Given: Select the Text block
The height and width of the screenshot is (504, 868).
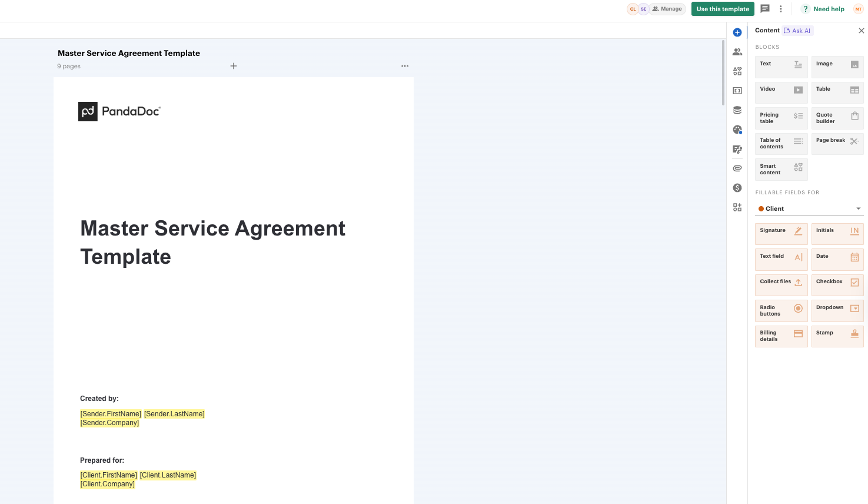Looking at the screenshot, I should pos(781,67).
